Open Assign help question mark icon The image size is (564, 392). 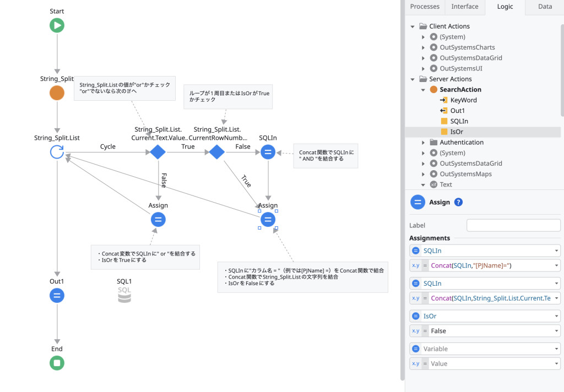click(458, 202)
